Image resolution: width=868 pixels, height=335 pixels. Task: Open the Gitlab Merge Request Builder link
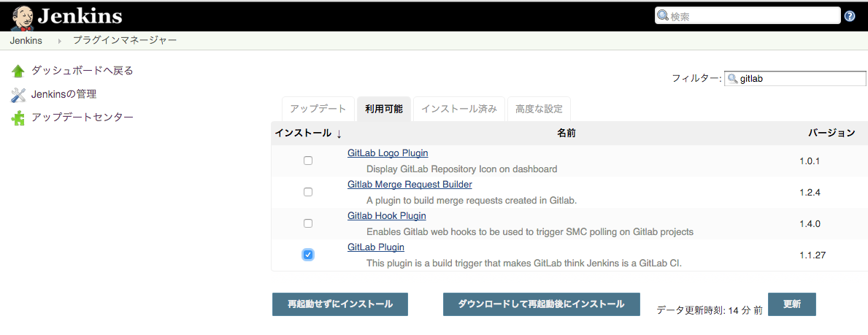410,185
